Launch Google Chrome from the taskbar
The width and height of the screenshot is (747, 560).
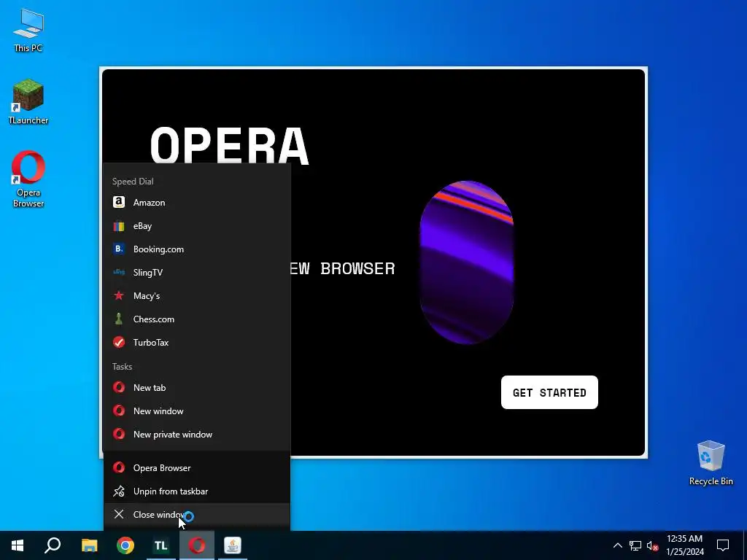tap(125, 545)
